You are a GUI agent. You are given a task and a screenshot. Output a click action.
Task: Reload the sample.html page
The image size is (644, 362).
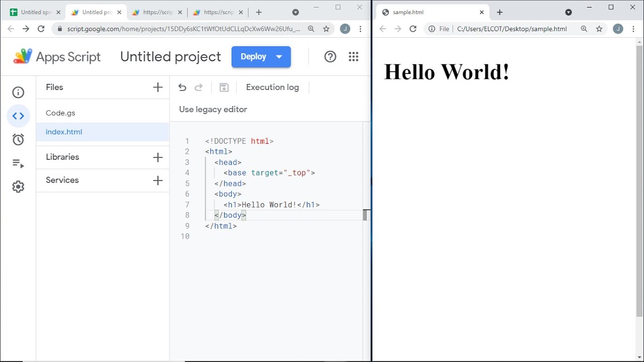[413, 29]
